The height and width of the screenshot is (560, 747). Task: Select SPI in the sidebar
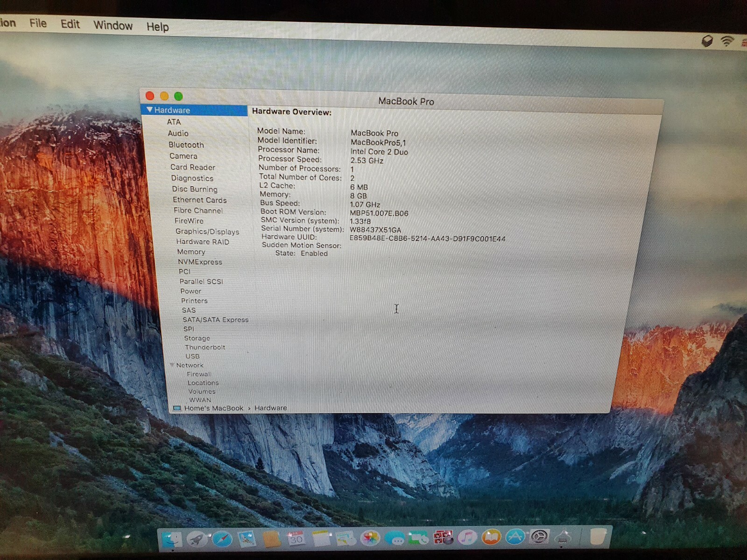(189, 329)
